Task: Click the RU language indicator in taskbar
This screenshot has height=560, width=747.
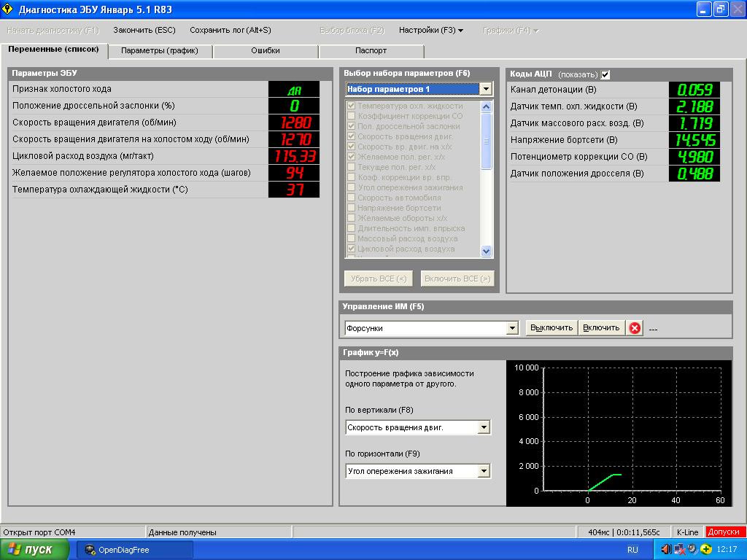Action: point(632,550)
